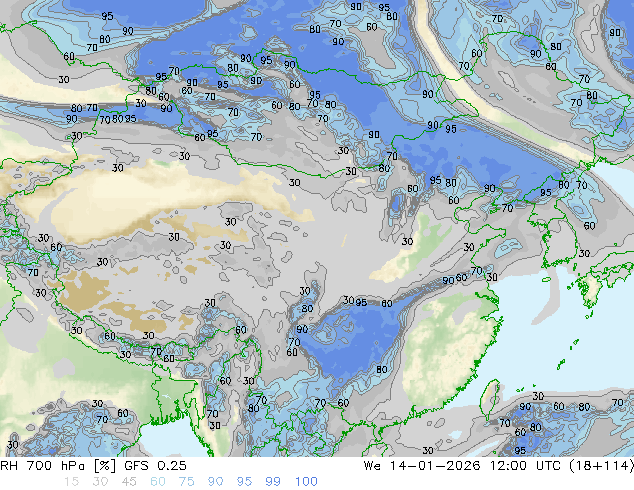Screen dimensions: 634x490
Task: Select legend value 60 in bottom color scale
Action: [158, 482]
